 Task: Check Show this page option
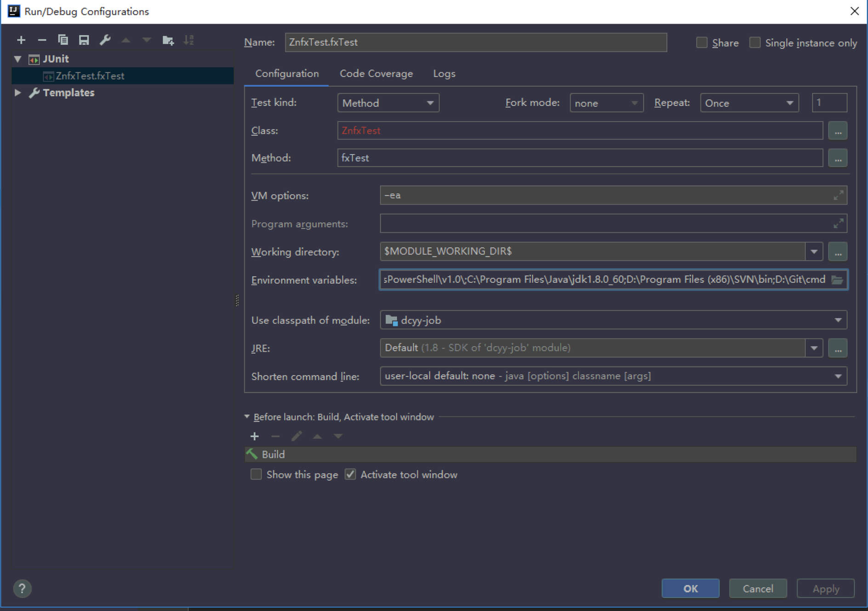click(256, 475)
